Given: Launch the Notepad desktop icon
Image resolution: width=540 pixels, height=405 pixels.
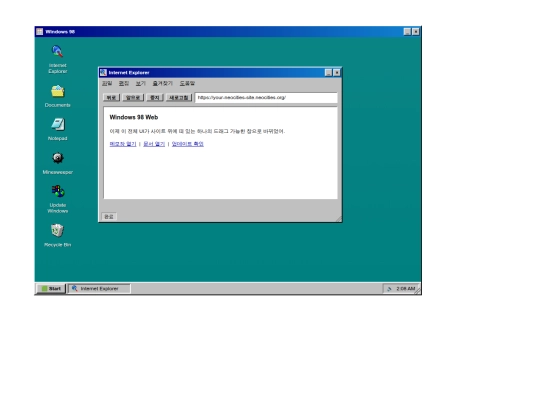Looking at the screenshot, I should coord(58,129).
